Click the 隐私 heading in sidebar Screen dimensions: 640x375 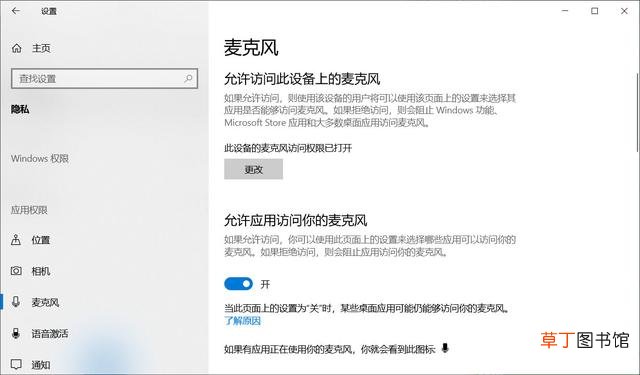[20, 109]
